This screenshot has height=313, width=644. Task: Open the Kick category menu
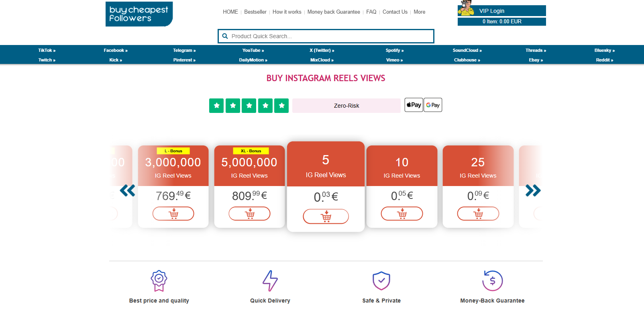[x=116, y=60]
